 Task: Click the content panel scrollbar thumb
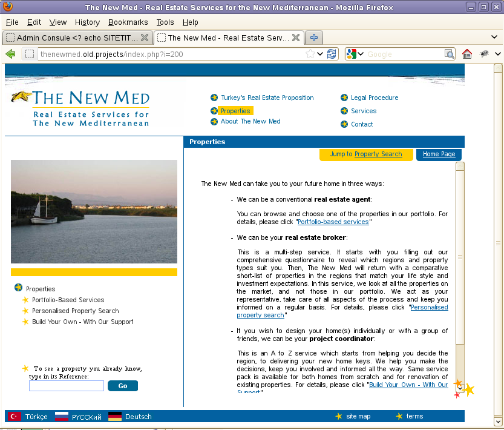pyautogui.click(x=460, y=257)
